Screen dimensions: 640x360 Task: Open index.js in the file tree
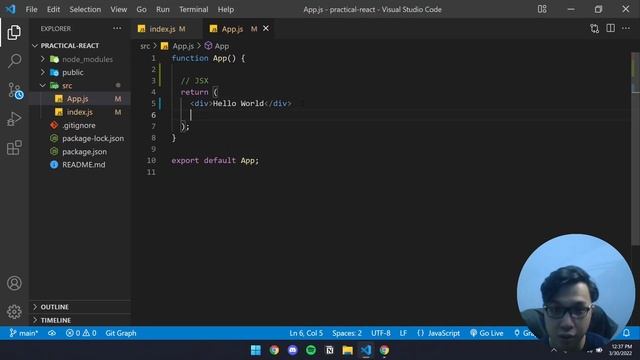pyautogui.click(x=80, y=112)
